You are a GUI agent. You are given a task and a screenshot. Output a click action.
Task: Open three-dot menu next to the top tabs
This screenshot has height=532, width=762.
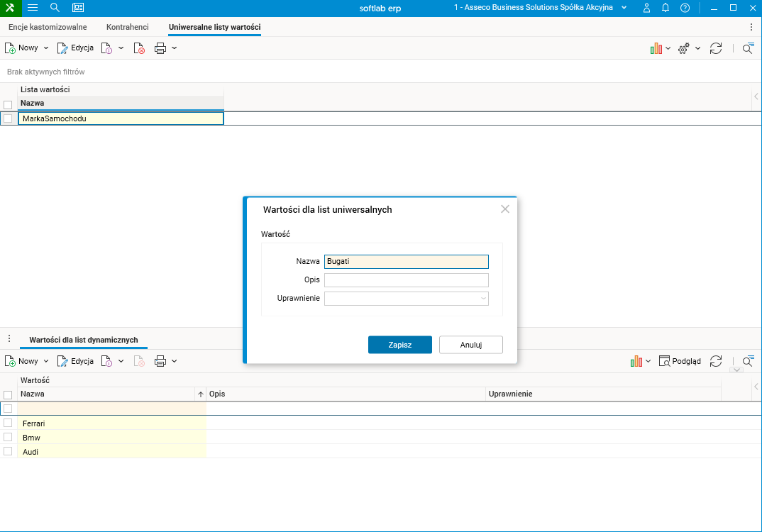click(751, 27)
